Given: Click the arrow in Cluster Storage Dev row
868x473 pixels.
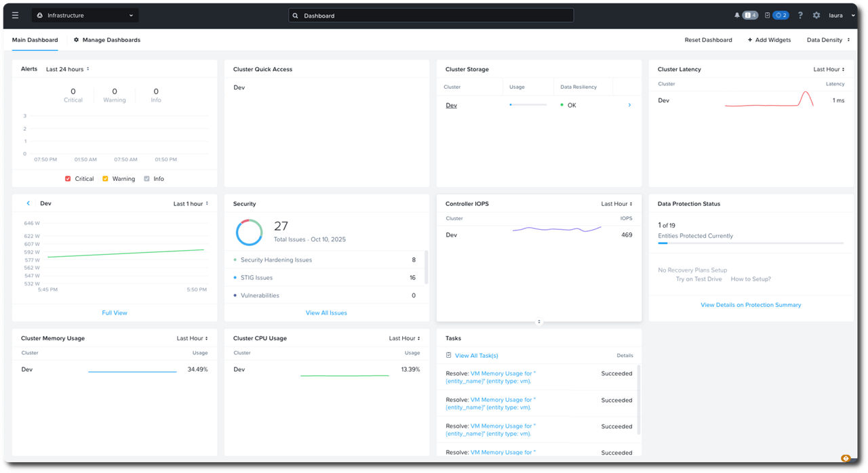Looking at the screenshot, I should tap(629, 105).
